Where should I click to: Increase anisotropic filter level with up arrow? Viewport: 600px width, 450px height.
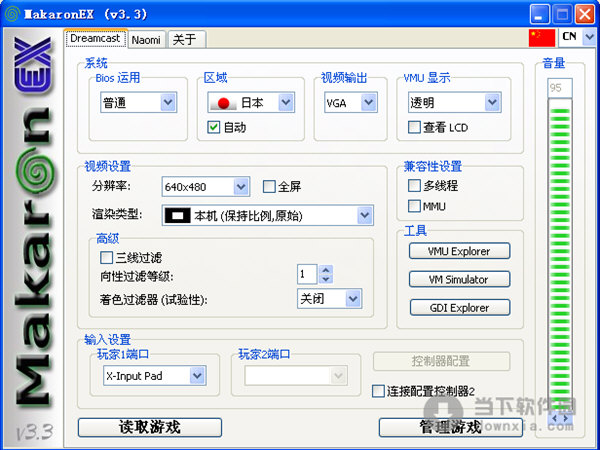(x=326, y=269)
